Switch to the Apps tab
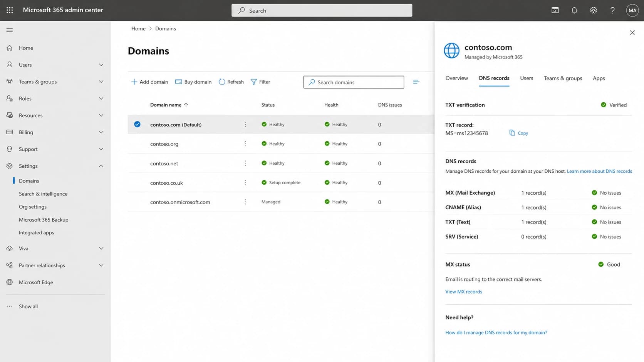The image size is (644, 362). (599, 78)
